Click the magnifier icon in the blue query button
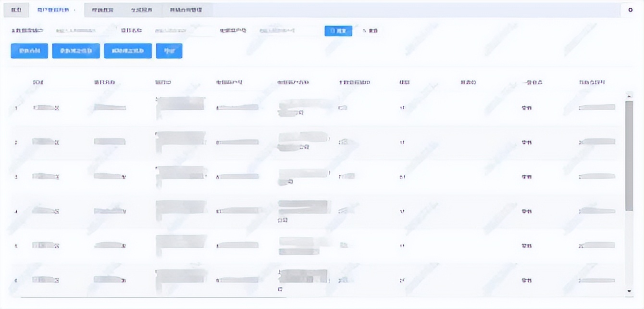Image resolution: width=644 pixels, height=309 pixels. click(334, 30)
